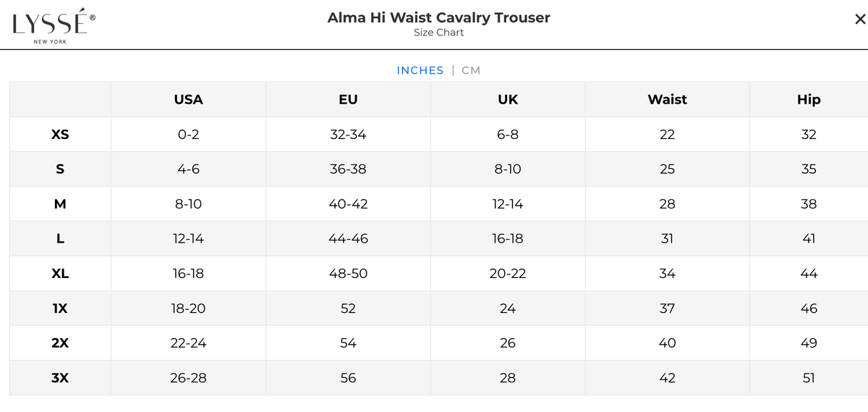
Task: Click the EU 44-46 size cell
Action: pyautogui.click(x=348, y=239)
